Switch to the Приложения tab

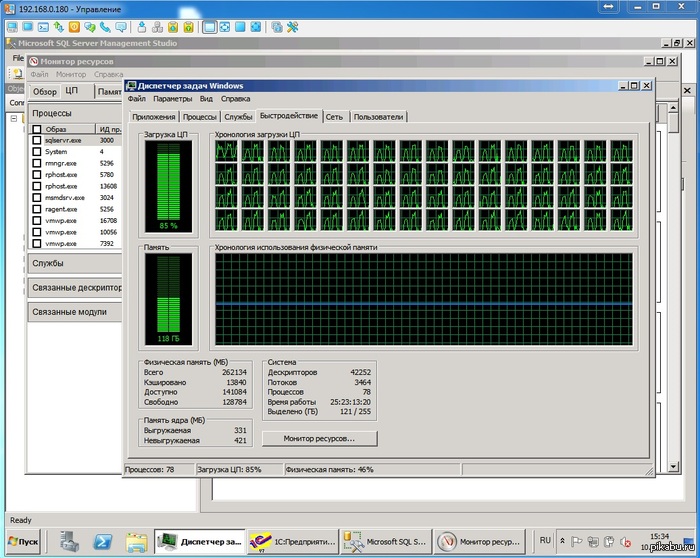[x=154, y=117]
